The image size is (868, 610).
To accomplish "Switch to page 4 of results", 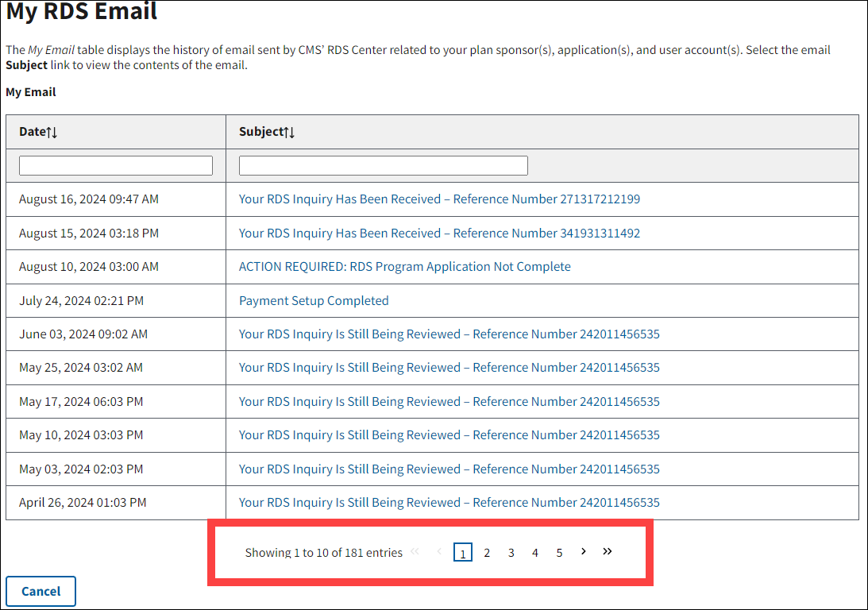I will [x=535, y=553].
